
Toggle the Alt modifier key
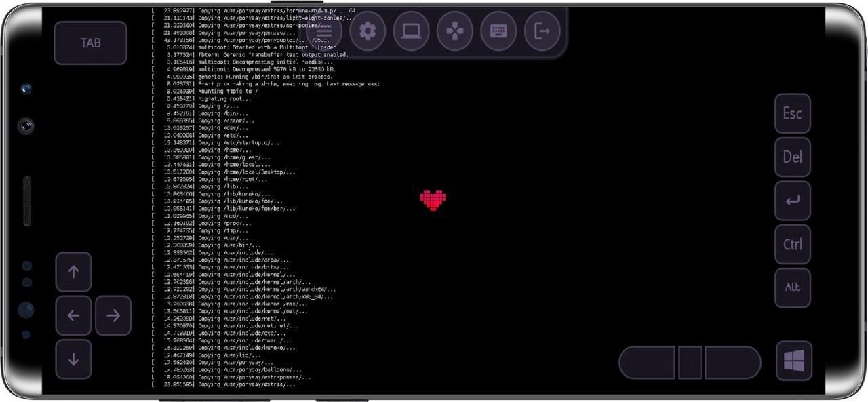point(792,287)
